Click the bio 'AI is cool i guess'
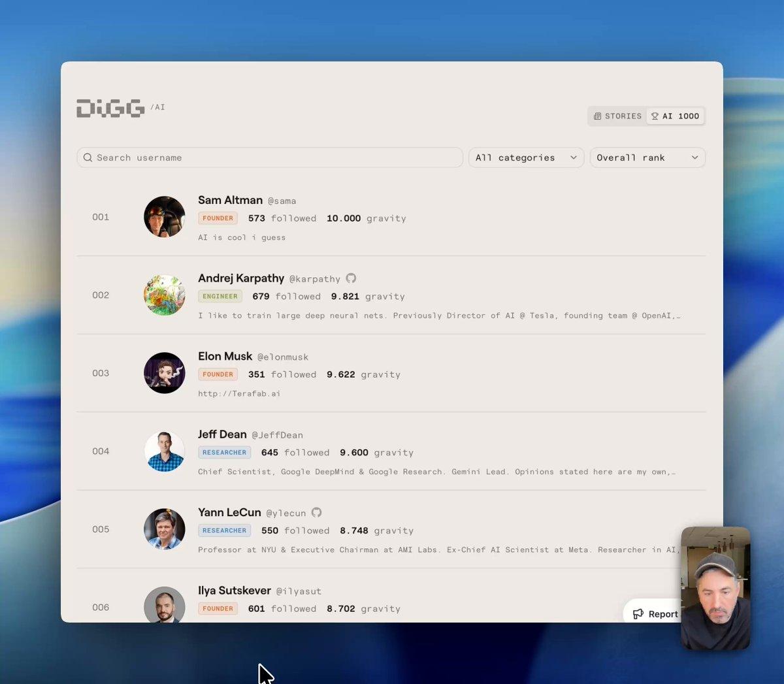Screen dimensions: 784x684 (242, 237)
